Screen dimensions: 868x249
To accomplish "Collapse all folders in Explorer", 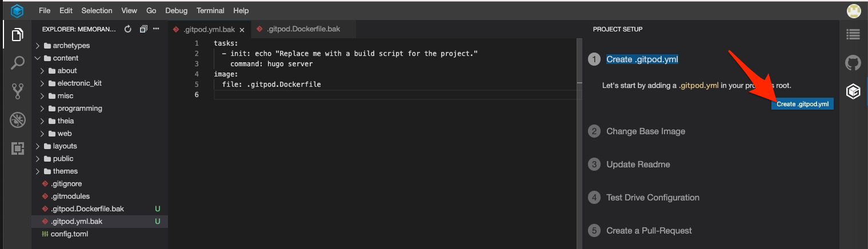I will pyautogui.click(x=143, y=29).
